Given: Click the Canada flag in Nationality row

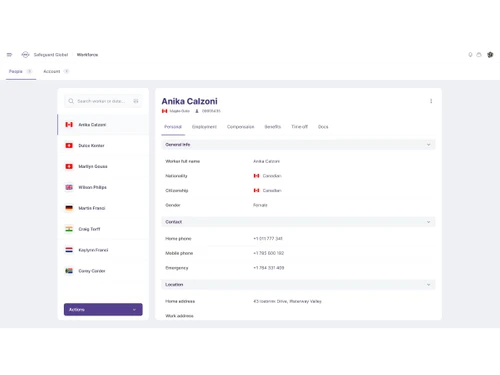Looking at the screenshot, I should point(256,176).
